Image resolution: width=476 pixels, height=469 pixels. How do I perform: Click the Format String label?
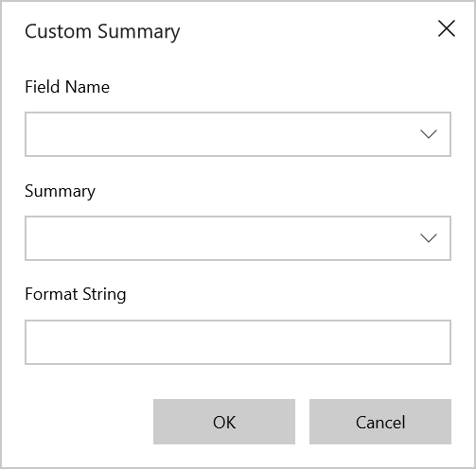(76, 295)
